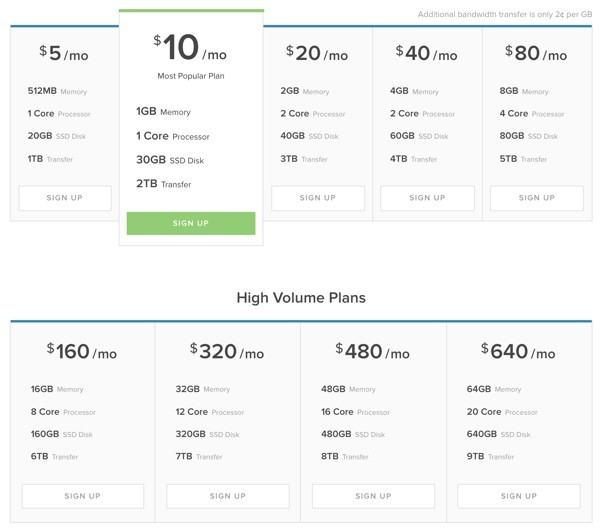600x528 pixels.
Task: Sign up for the $20/mo plan
Action: [318, 198]
